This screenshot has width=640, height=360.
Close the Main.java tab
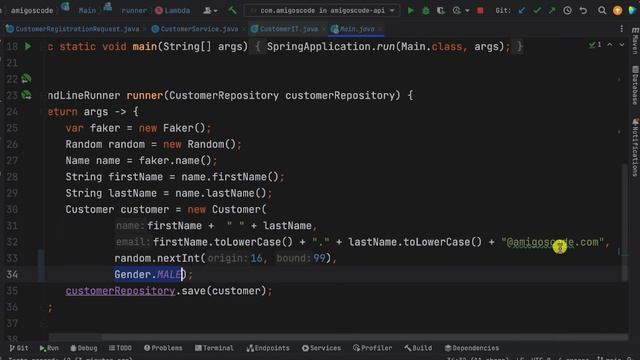tap(380, 29)
